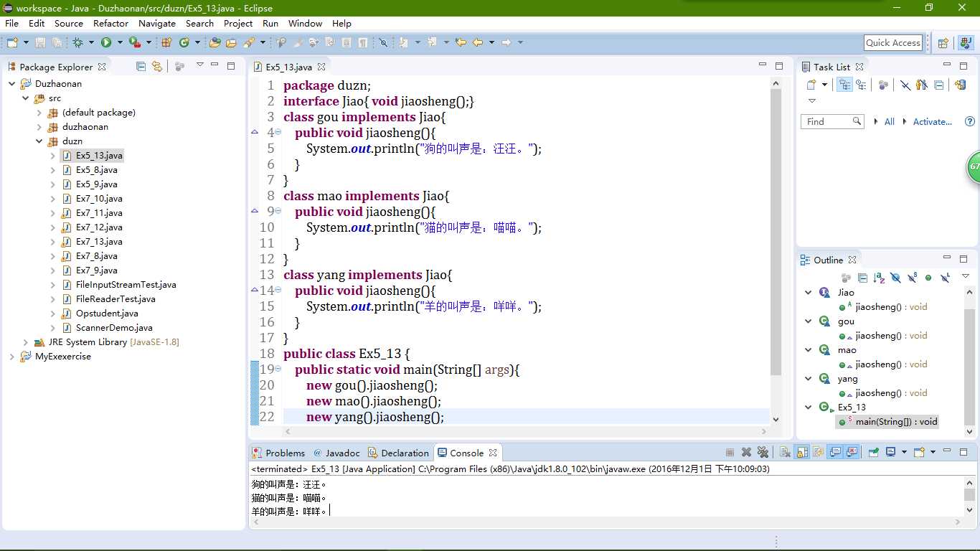Click Clear Console icon
This screenshot has width=980, height=551.
pyautogui.click(x=785, y=453)
